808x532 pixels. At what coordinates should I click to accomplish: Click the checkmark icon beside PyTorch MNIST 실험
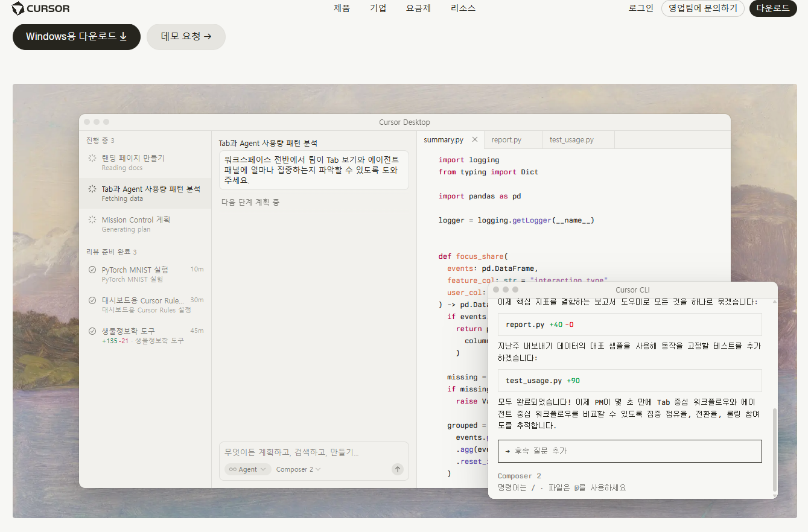(x=92, y=270)
